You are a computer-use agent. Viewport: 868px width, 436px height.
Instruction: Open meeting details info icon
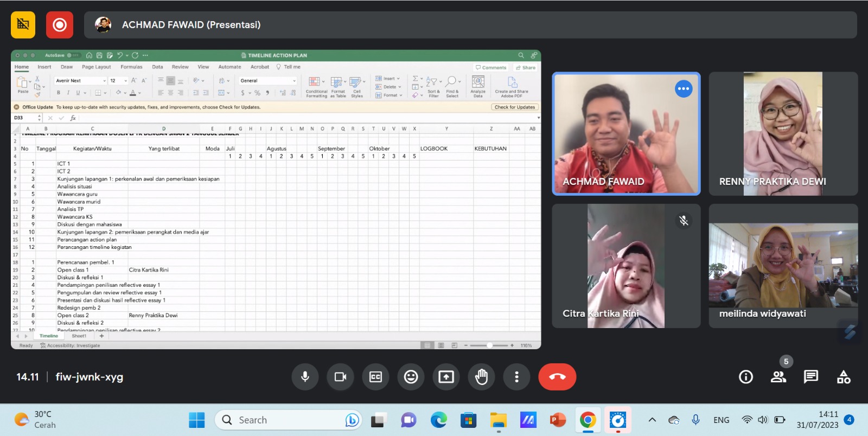click(746, 377)
